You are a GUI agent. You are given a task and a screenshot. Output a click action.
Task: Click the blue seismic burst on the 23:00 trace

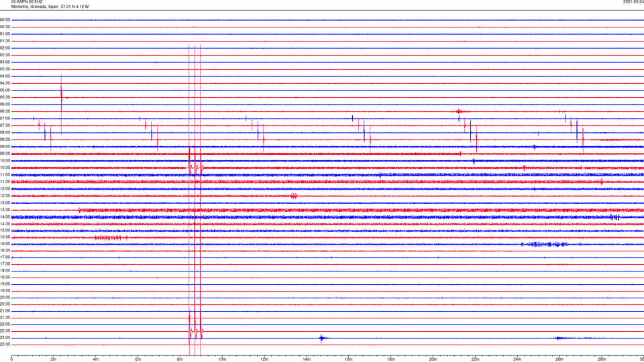pyautogui.click(x=321, y=338)
